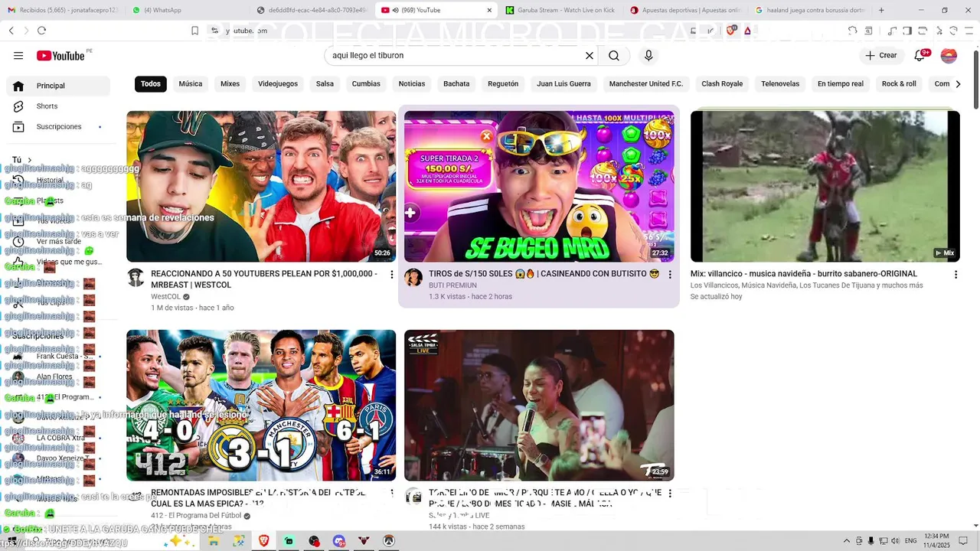The image size is (980, 551).
Task: Open the REACCIONANDO A 50 YOUTUBERS video title
Action: (264, 279)
